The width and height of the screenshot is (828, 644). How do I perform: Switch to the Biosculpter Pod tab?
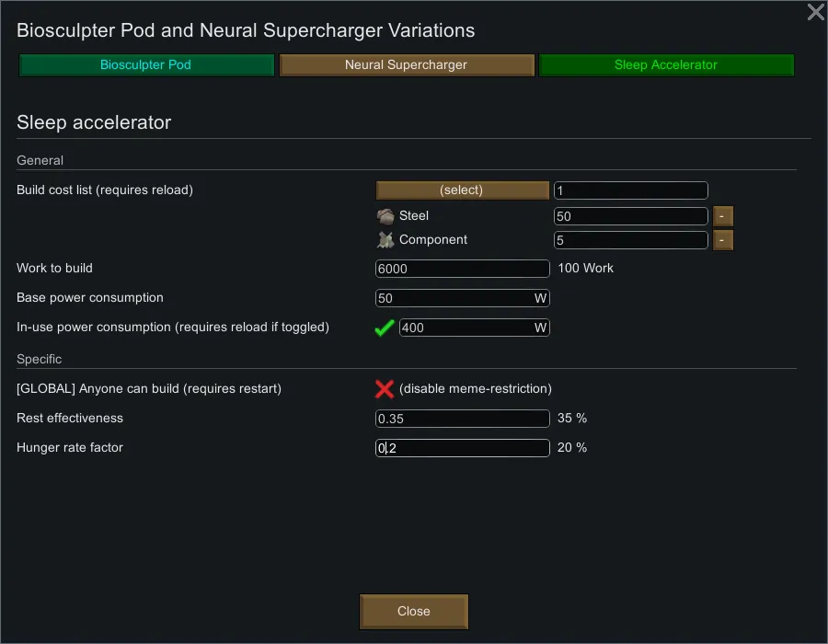pyautogui.click(x=147, y=65)
